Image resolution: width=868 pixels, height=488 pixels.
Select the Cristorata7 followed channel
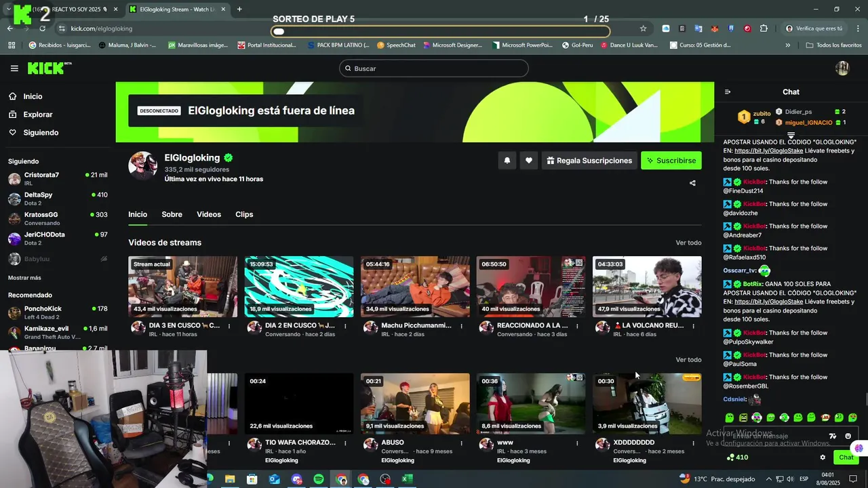coord(58,179)
